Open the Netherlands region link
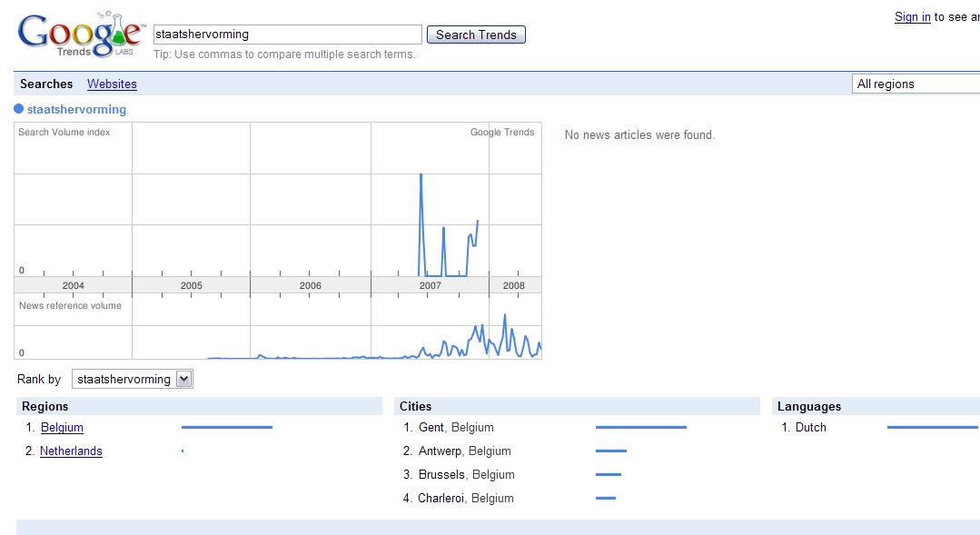Image resolution: width=980 pixels, height=535 pixels. (x=71, y=451)
